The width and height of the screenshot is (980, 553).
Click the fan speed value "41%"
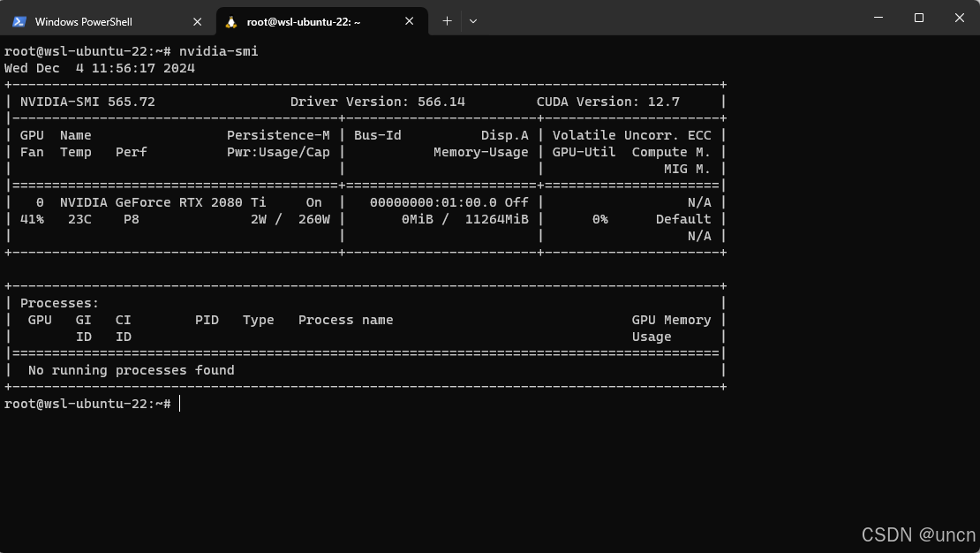[32, 220]
